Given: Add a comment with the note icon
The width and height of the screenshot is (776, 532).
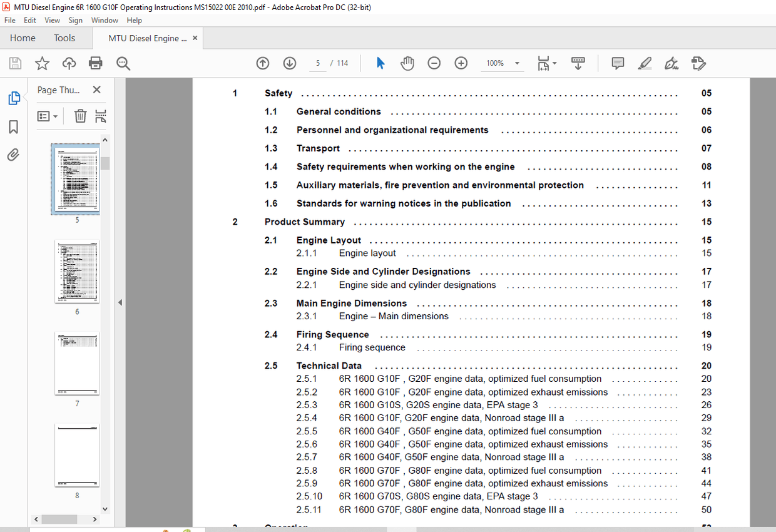Looking at the screenshot, I should 618,63.
